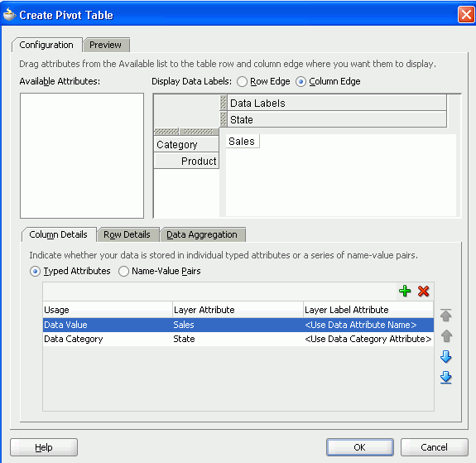Click the Layer Attribute column header
The width and height of the screenshot is (476, 463).
pos(238,310)
